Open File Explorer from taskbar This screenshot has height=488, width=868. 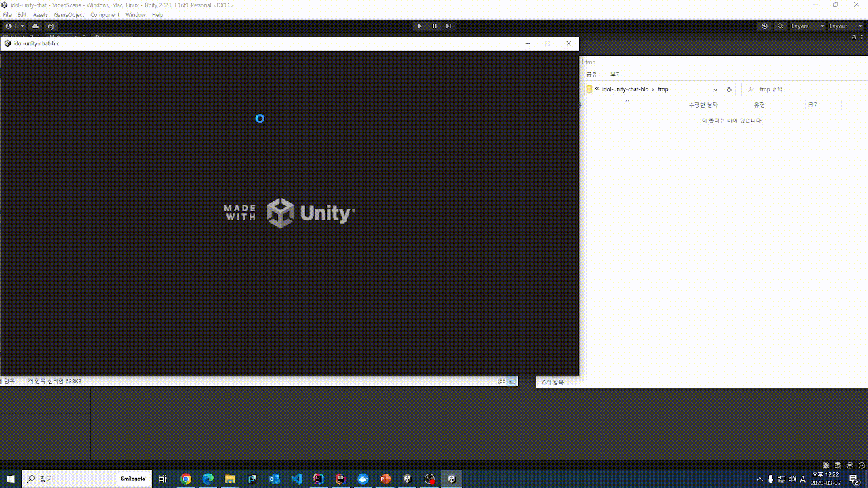[230, 479]
